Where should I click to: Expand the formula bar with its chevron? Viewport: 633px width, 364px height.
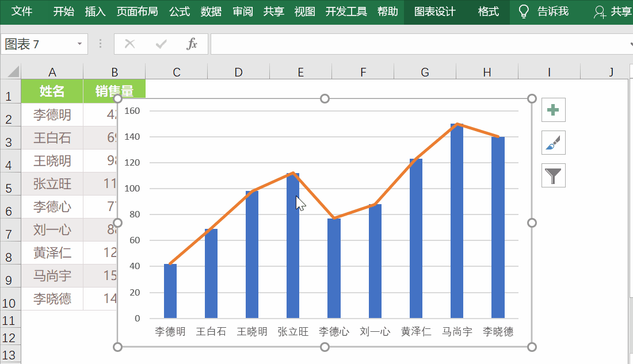click(x=630, y=44)
